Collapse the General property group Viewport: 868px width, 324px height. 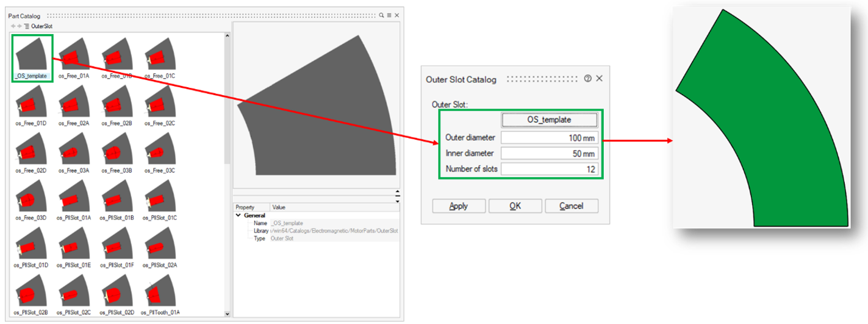click(238, 215)
